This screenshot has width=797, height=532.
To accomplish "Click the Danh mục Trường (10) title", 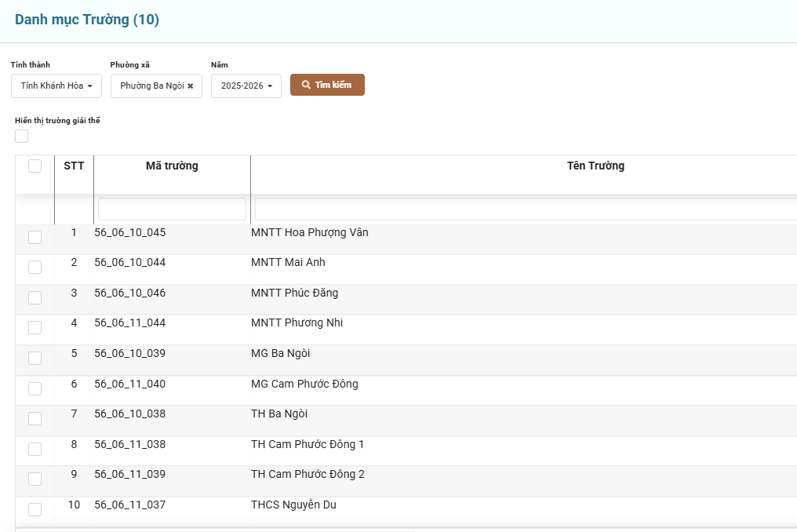I will pyautogui.click(x=87, y=20).
